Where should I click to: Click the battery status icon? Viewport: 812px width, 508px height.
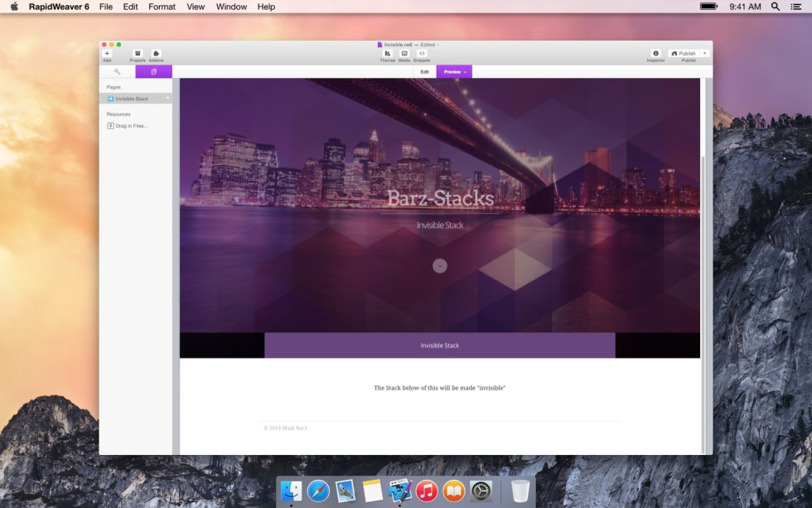click(709, 6)
